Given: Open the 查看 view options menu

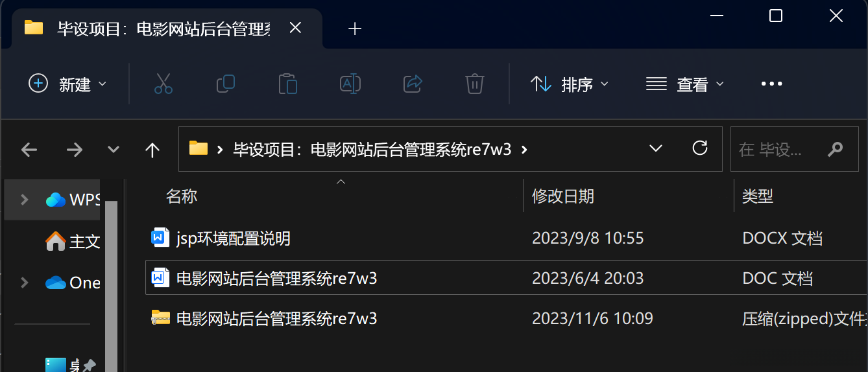Looking at the screenshot, I should tap(684, 84).
